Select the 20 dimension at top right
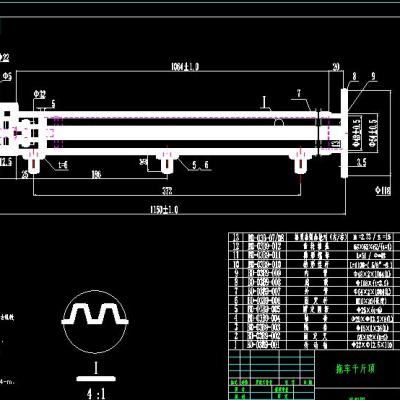 pos(336,67)
